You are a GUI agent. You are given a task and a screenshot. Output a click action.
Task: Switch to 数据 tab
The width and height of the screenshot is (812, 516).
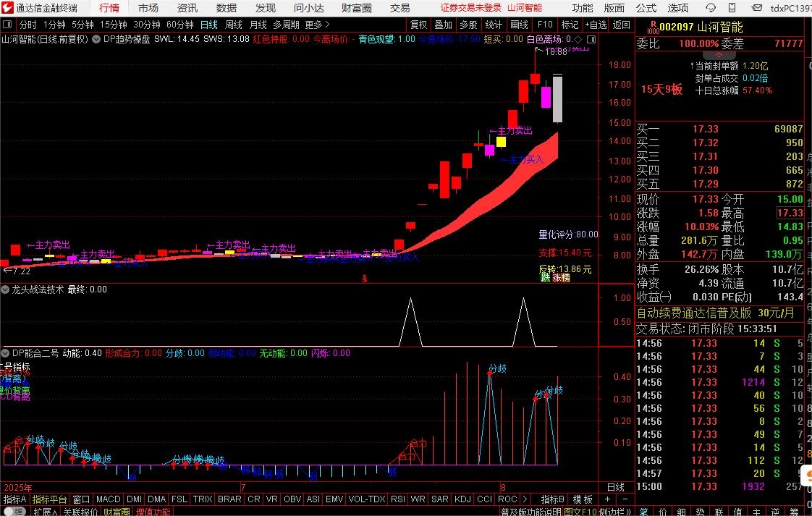click(x=227, y=8)
